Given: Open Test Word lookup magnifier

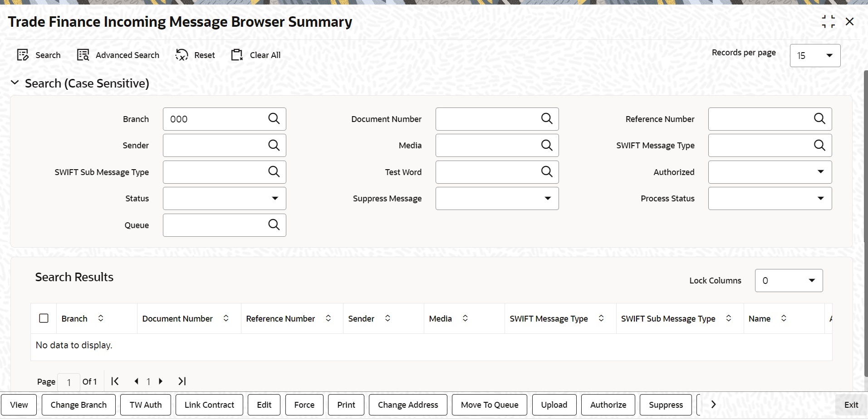Looking at the screenshot, I should tap(547, 171).
